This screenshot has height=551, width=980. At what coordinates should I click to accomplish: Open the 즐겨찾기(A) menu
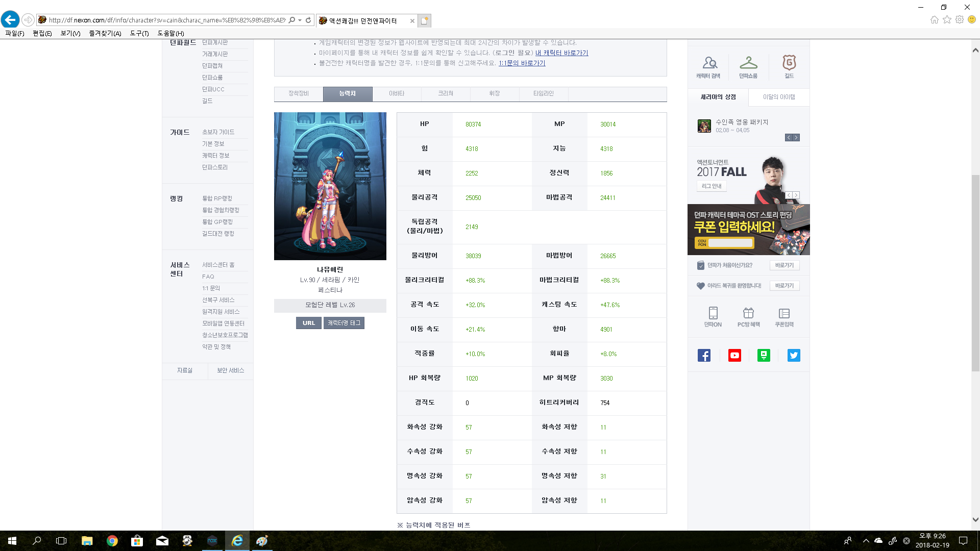tap(105, 34)
